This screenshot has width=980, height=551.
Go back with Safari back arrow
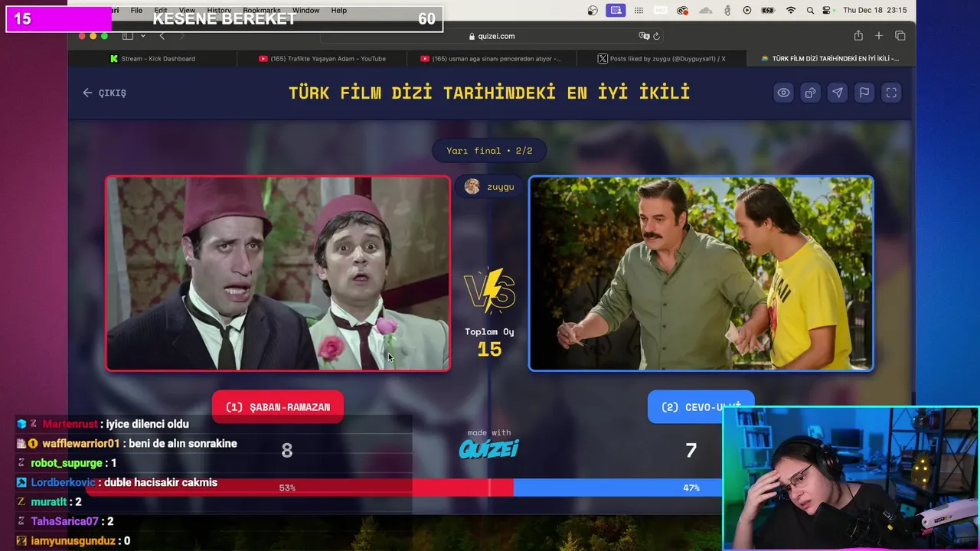pyautogui.click(x=162, y=36)
